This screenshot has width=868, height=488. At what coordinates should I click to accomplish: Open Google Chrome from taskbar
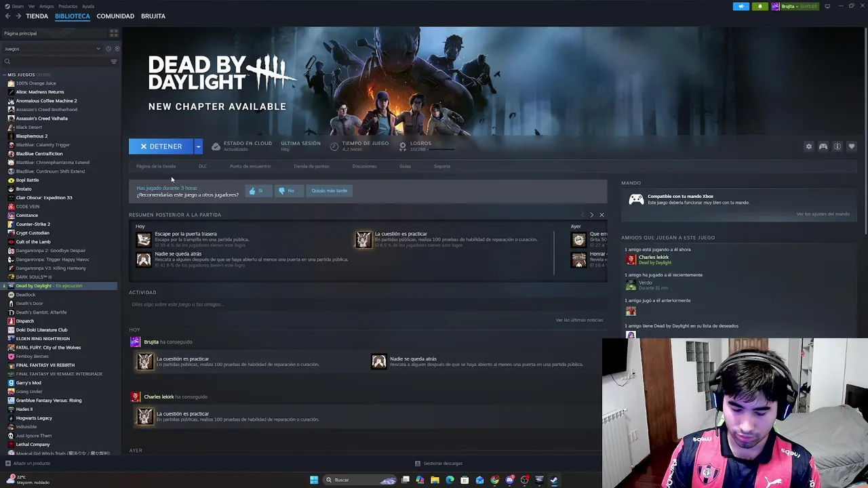coord(494,480)
